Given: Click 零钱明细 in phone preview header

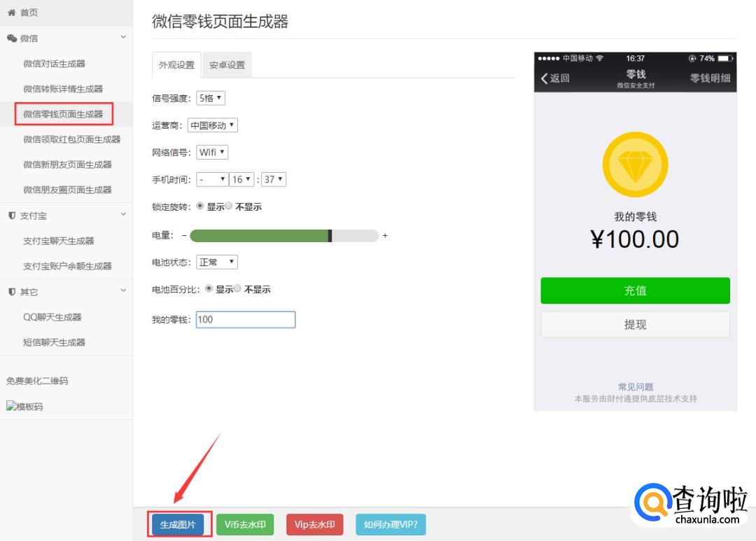Looking at the screenshot, I should (710, 78).
